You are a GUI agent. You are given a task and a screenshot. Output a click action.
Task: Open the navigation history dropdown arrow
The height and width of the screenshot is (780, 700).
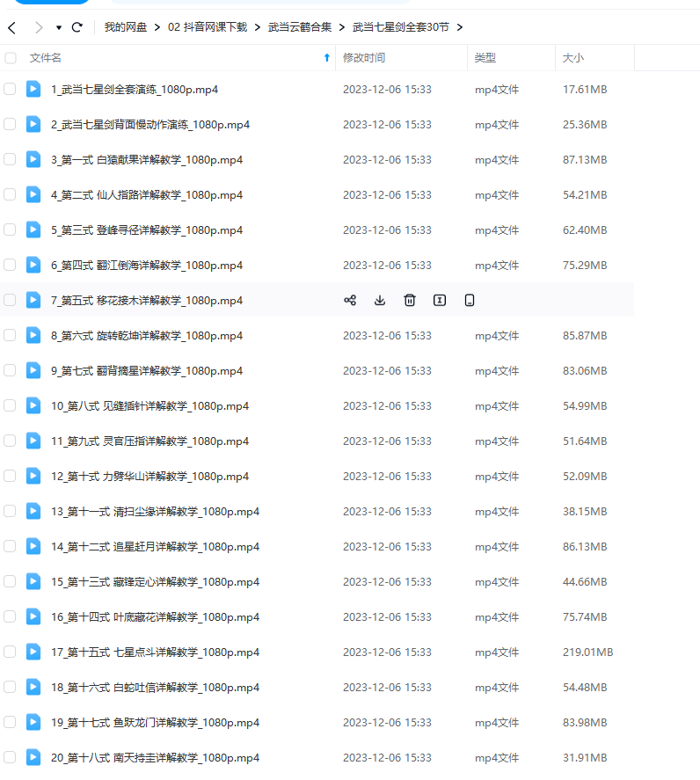(x=59, y=28)
